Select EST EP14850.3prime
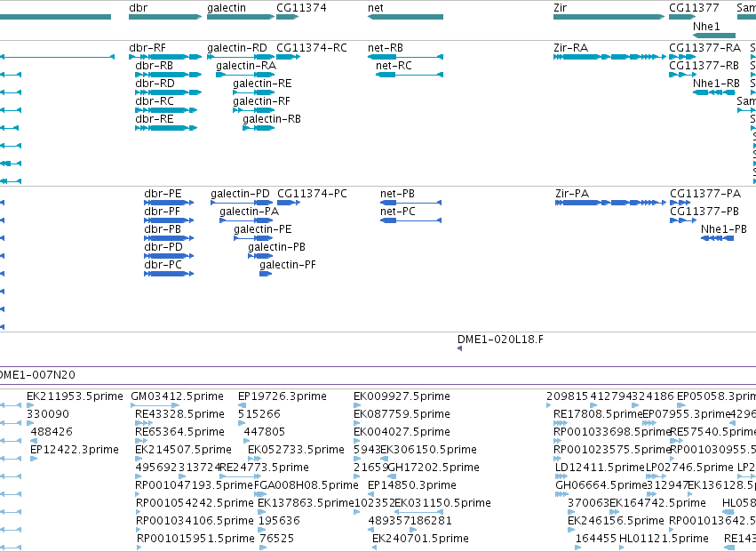The image size is (756, 552). pos(371,494)
